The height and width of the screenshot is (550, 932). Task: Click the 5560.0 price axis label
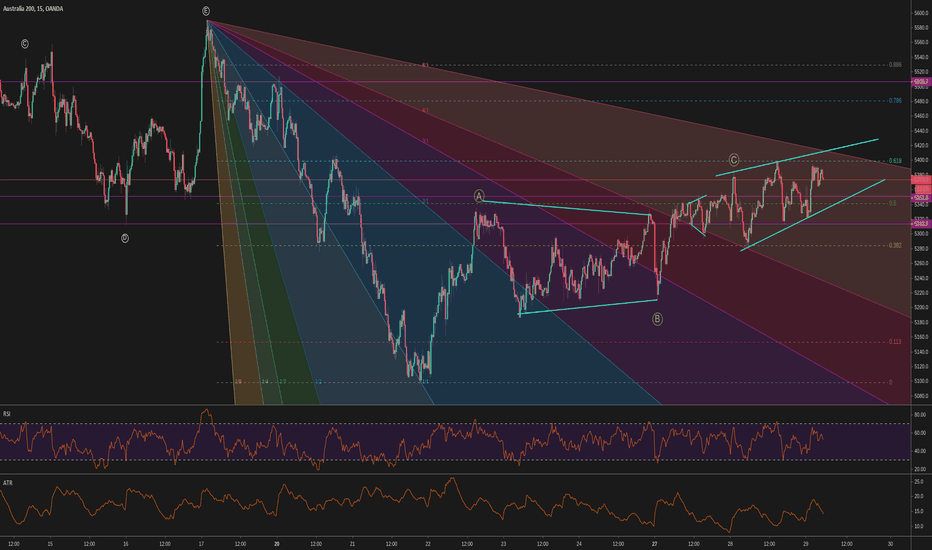(x=921, y=42)
